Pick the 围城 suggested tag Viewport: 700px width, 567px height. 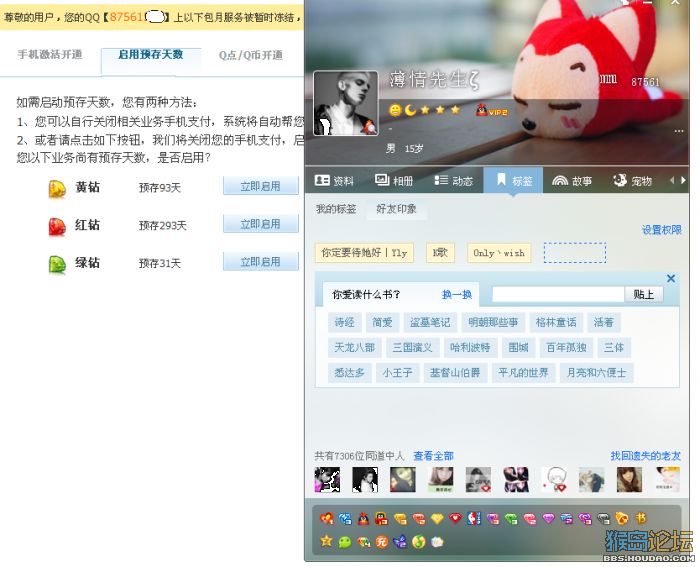[519, 348]
